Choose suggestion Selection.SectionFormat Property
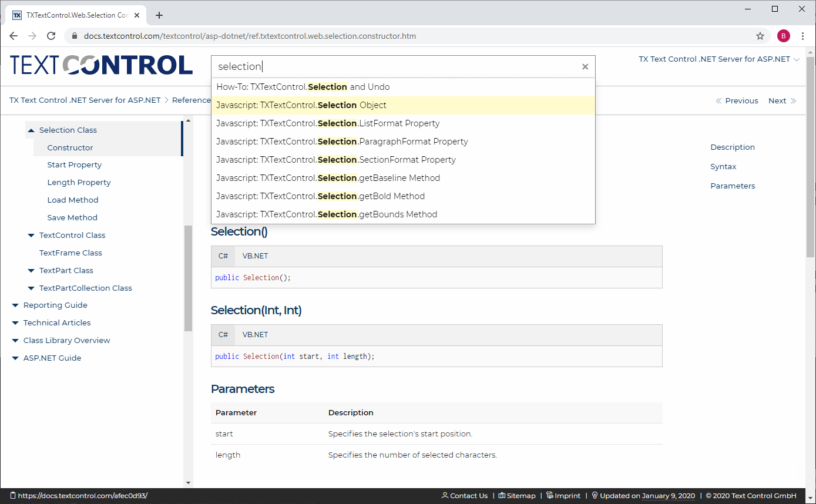The height and width of the screenshot is (504, 816). point(403,160)
